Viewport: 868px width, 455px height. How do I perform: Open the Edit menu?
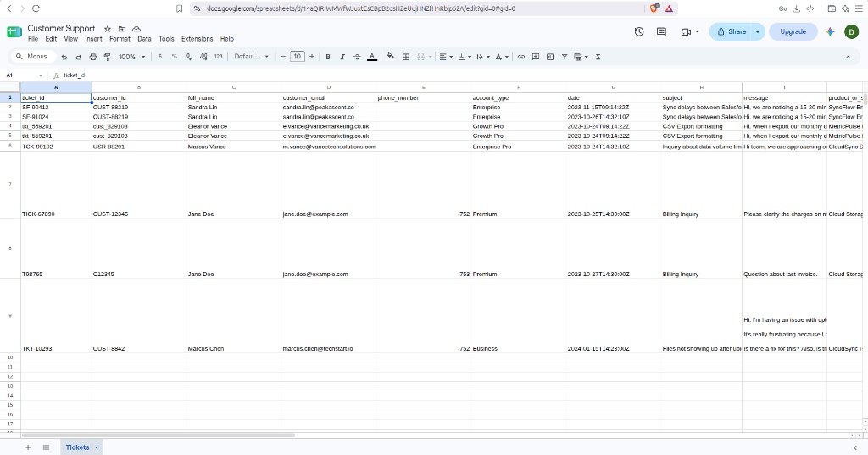point(51,39)
